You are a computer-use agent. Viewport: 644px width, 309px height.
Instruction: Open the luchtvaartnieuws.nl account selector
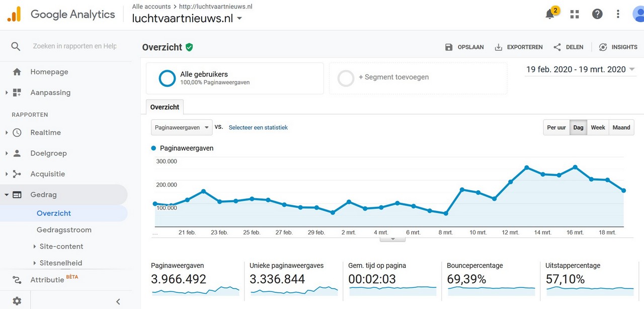(x=187, y=19)
